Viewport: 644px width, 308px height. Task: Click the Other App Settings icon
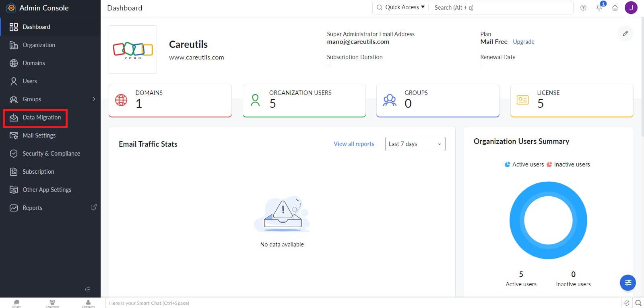point(14,190)
